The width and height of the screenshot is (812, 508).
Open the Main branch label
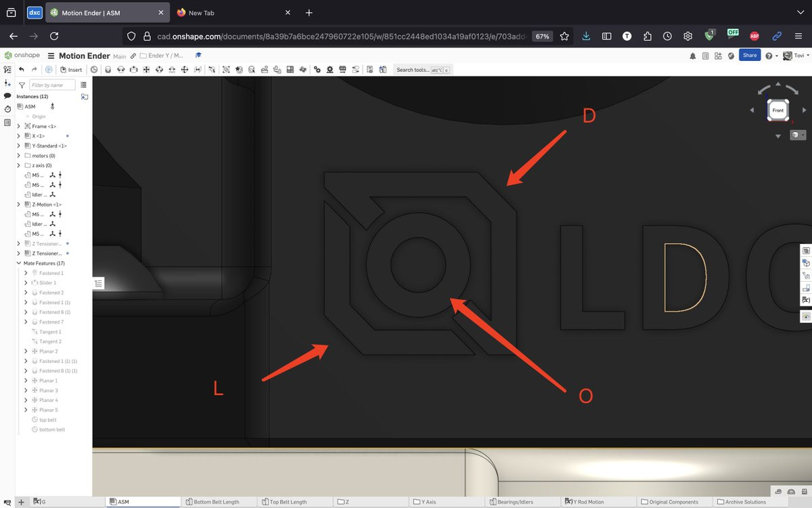pyautogui.click(x=119, y=57)
